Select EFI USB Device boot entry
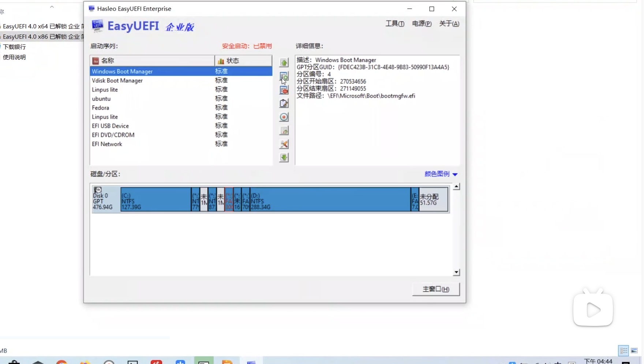 tap(181, 126)
